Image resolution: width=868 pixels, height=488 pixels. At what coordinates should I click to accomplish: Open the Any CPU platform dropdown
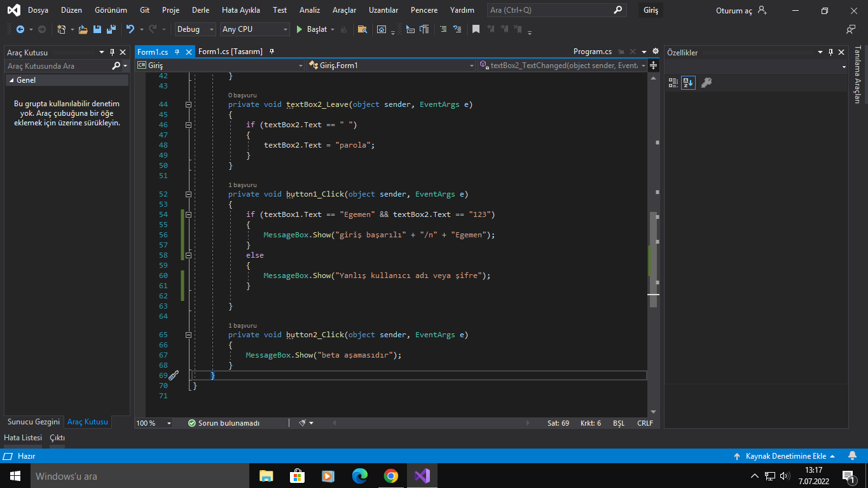tap(255, 29)
